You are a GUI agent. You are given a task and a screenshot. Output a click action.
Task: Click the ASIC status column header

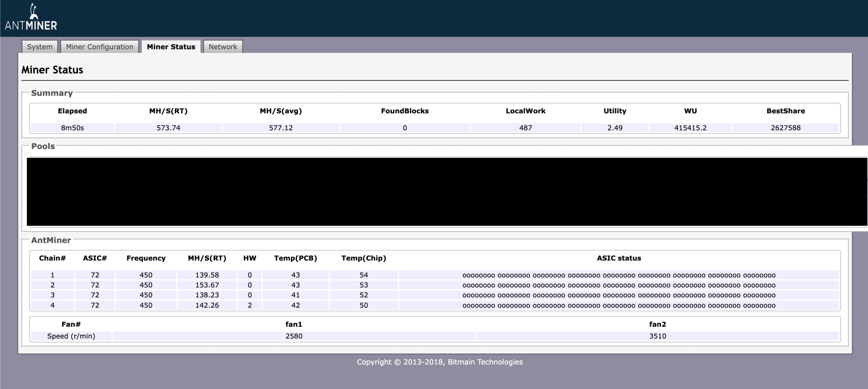tap(619, 258)
